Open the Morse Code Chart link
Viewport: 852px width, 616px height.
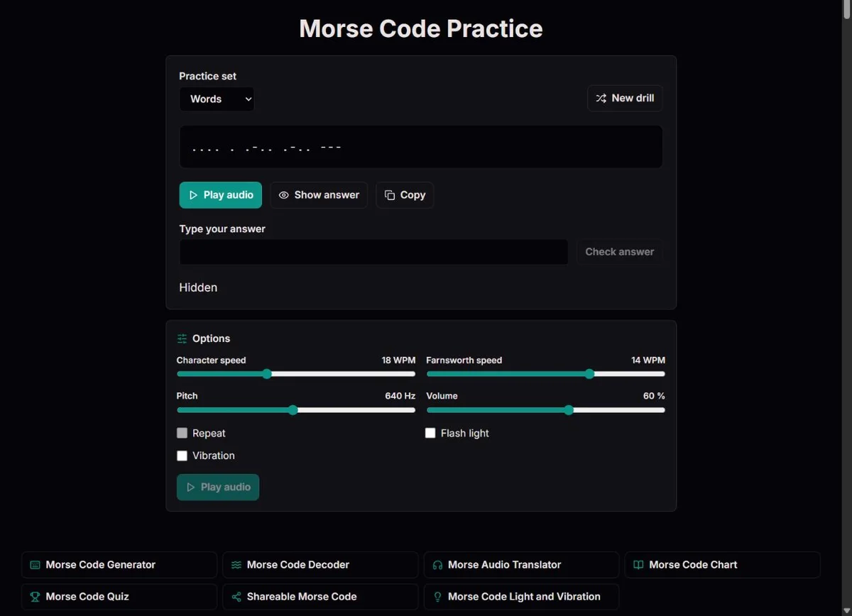pos(722,565)
